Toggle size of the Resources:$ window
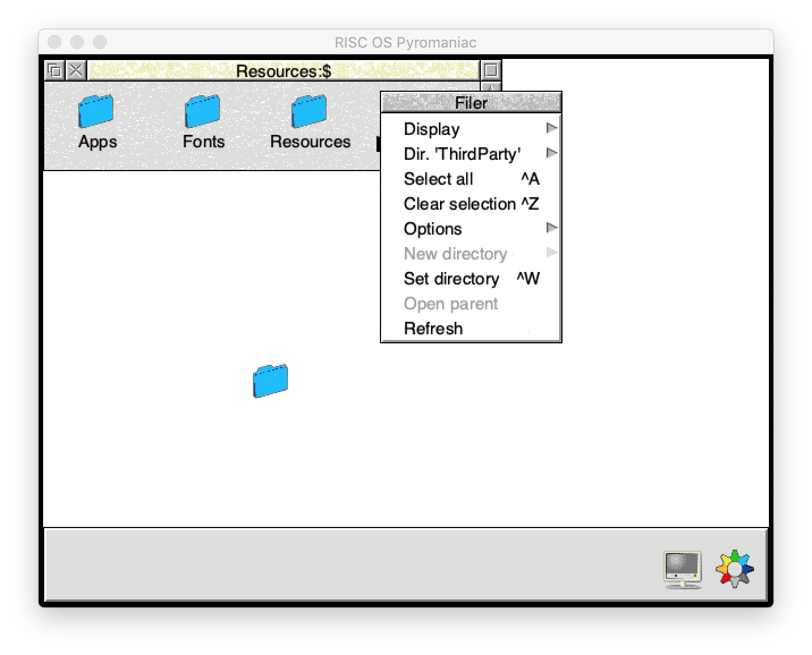 pyautogui.click(x=491, y=71)
